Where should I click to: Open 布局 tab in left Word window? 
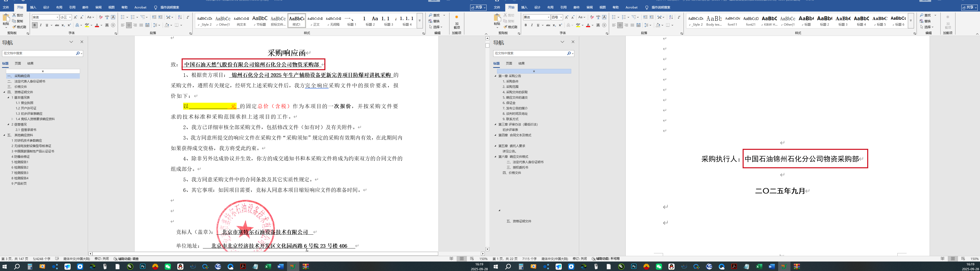(59, 7)
